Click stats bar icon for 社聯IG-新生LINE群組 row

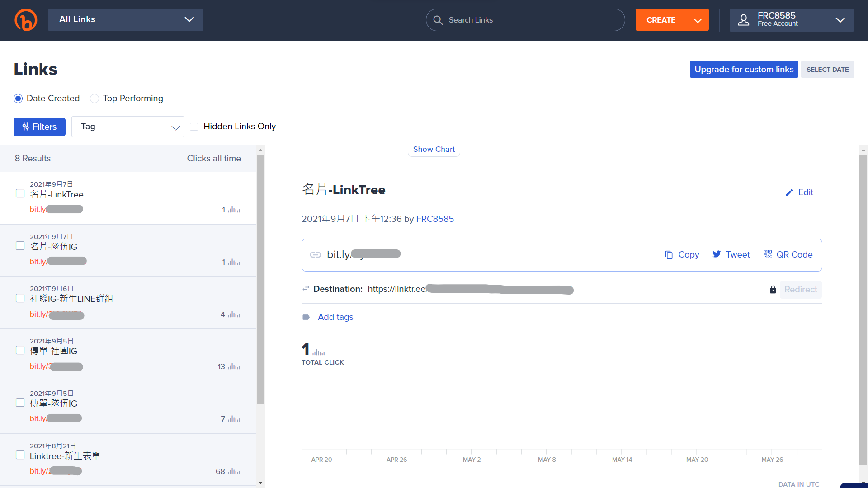click(x=234, y=314)
